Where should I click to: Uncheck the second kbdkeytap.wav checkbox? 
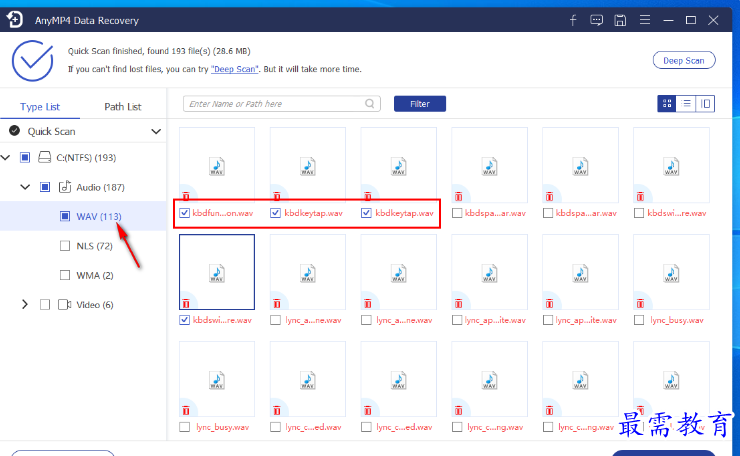tap(366, 213)
